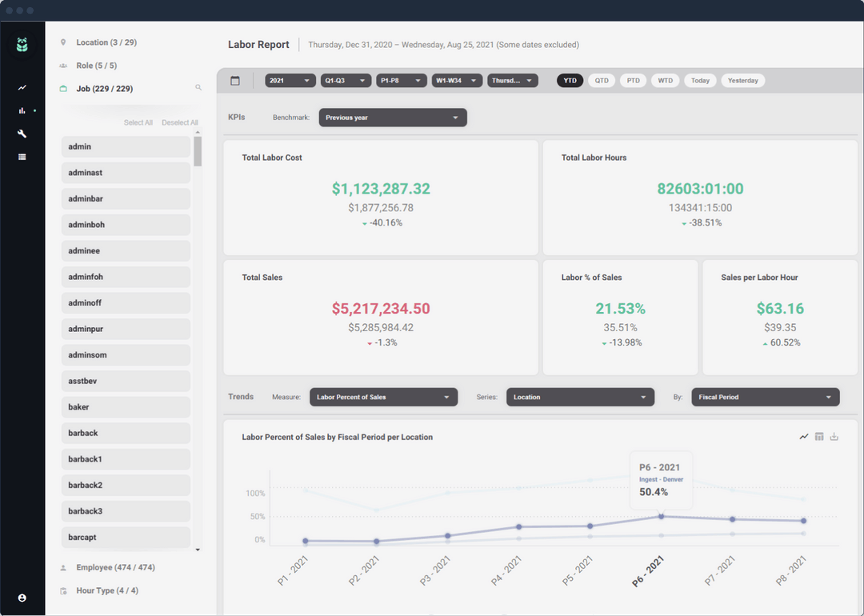
Task: Switch on the Today filter
Action: point(700,80)
